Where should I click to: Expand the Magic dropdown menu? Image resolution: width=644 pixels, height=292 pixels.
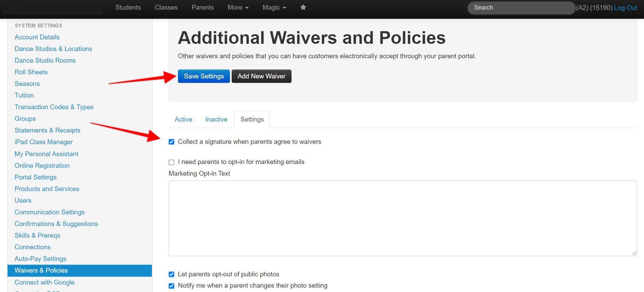click(274, 8)
